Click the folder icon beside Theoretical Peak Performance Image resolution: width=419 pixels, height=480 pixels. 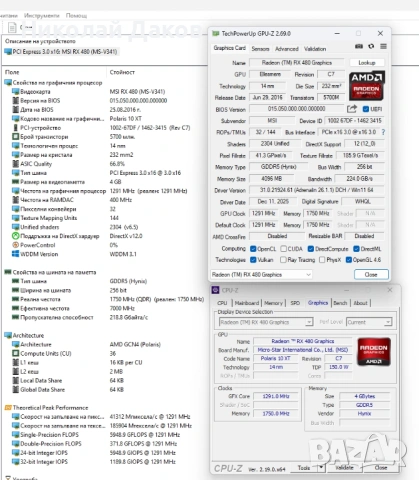(x=8, y=408)
